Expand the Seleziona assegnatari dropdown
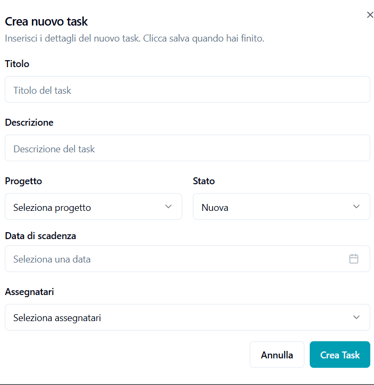 [x=187, y=317]
